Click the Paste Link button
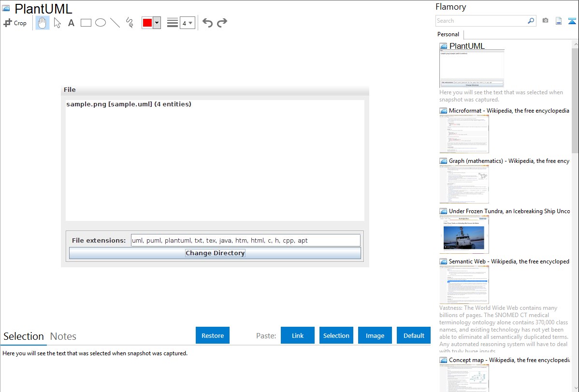Viewport: 579px width, 392px height. pyautogui.click(x=298, y=335)
